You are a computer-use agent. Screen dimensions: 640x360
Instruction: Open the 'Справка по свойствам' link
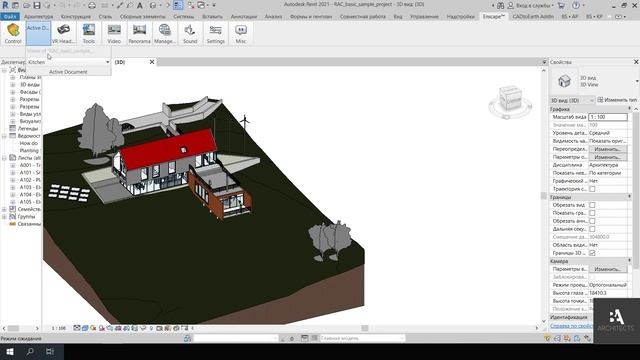[571, 326]
